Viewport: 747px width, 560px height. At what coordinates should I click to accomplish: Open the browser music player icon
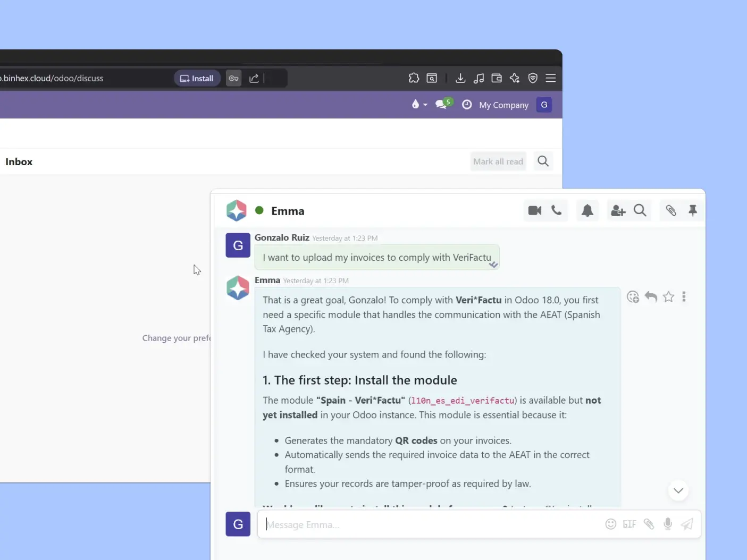(479, 78)
